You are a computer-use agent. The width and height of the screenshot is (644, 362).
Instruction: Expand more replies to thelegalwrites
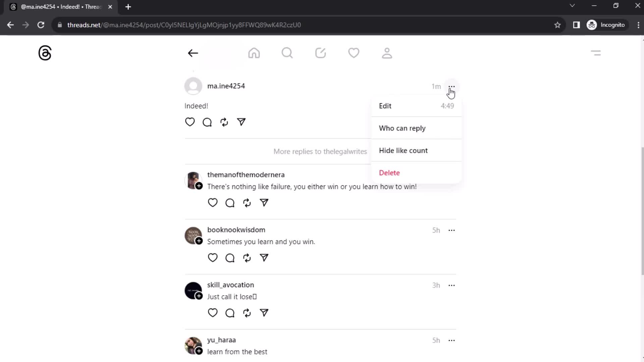pos(320,151)
